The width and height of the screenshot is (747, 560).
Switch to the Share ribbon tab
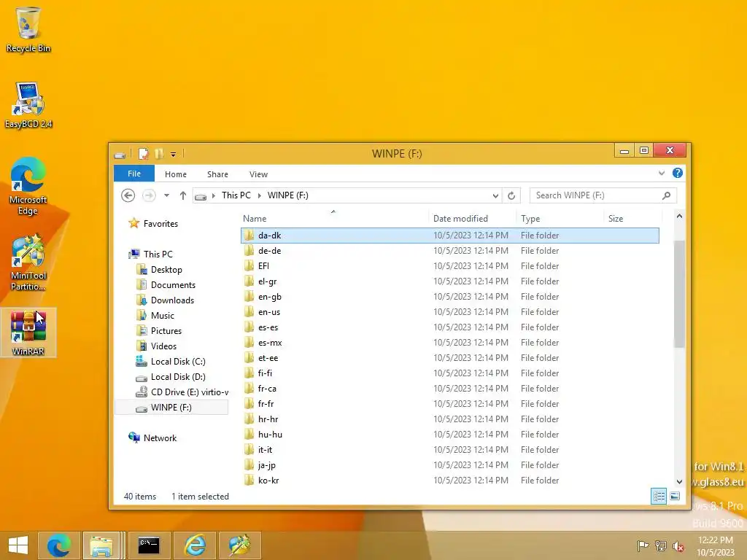(217, 174)
